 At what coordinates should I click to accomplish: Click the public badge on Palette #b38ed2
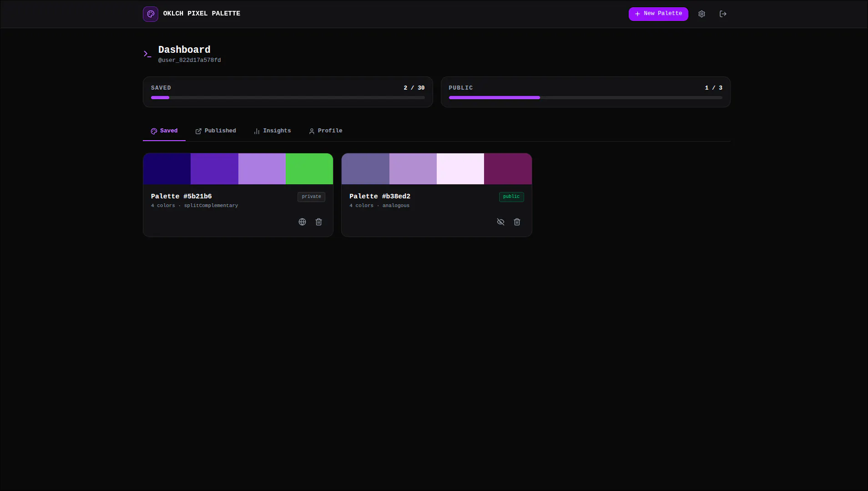511,197
